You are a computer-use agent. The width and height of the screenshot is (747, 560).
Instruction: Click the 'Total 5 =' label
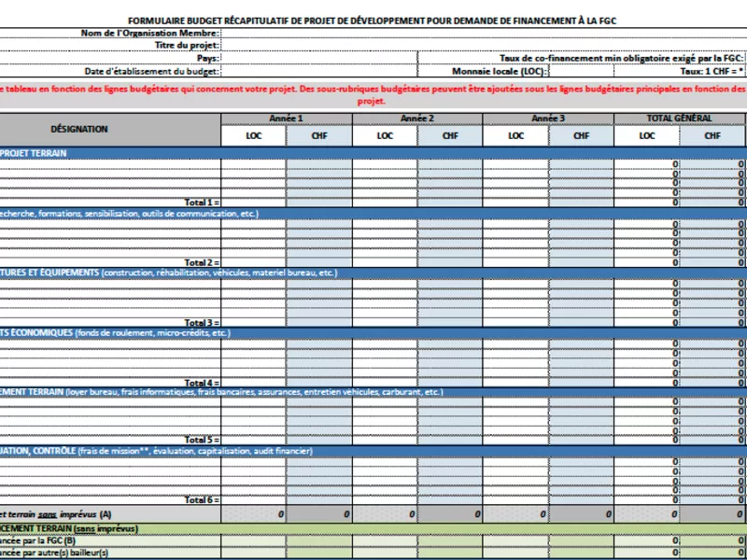point(202,440)
